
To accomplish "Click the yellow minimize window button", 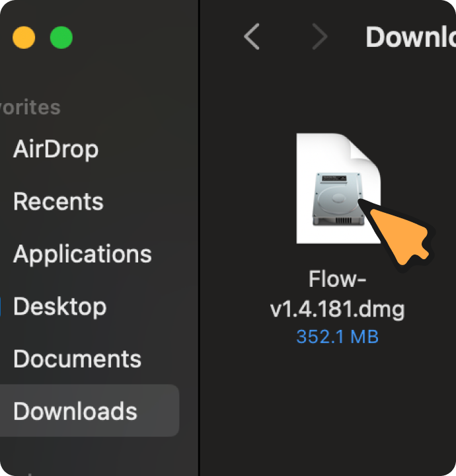I will [x=24, y=37].
